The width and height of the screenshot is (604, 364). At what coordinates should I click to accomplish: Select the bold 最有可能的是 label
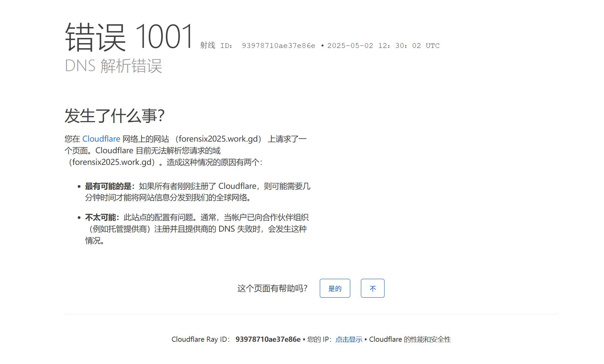pyautogui.click(x=108, y=186)
